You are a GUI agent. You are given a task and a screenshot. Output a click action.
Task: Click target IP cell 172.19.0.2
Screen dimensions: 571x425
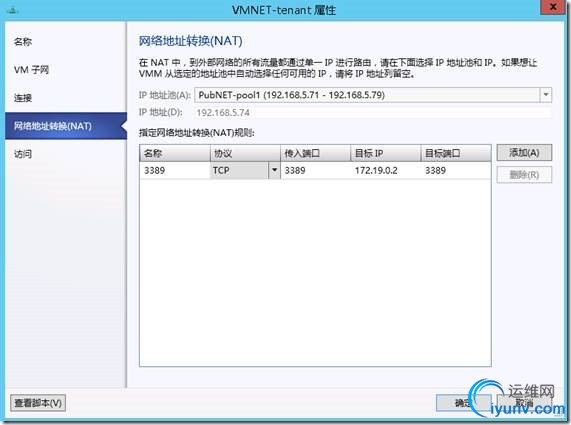(x=386, y=170)
